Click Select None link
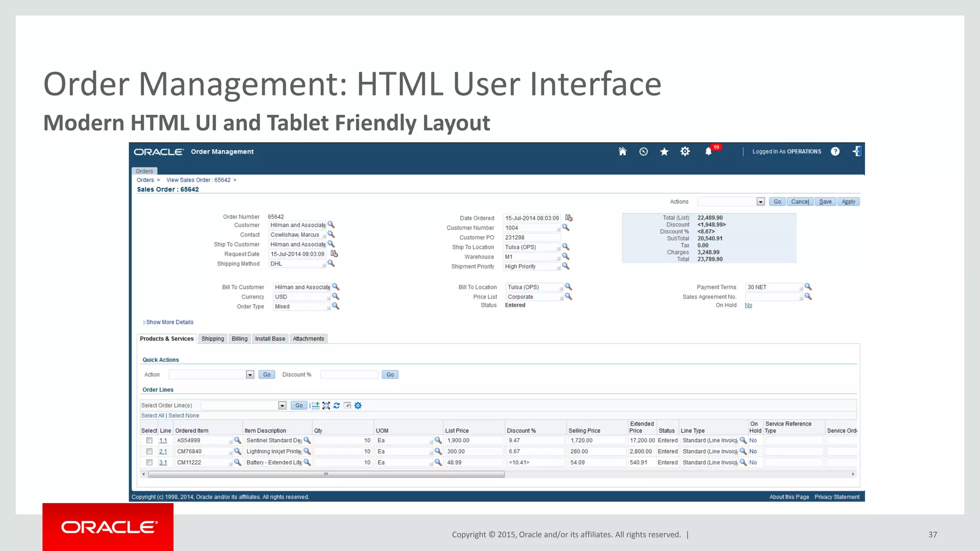 point(184,416)
